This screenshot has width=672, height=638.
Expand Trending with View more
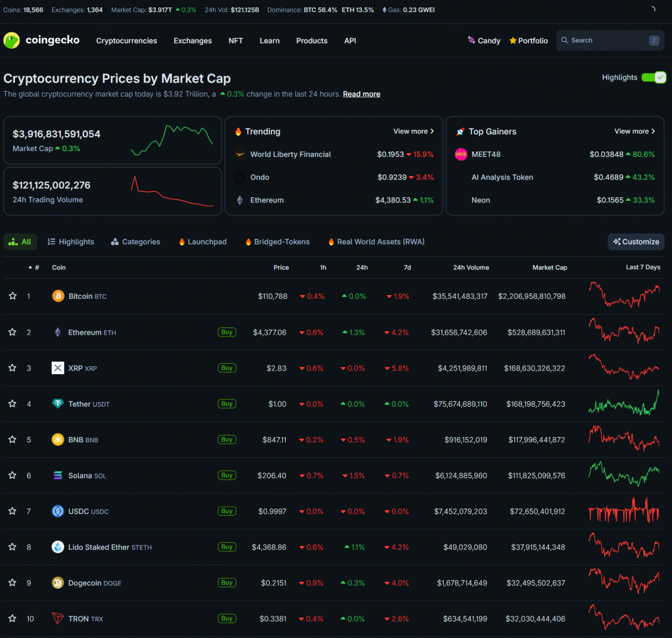pos(413,131)
